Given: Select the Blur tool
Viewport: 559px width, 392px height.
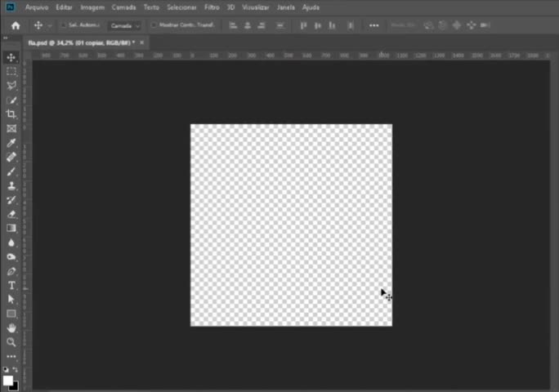Looking at the screenshot, I should click(x=11, y=243).
